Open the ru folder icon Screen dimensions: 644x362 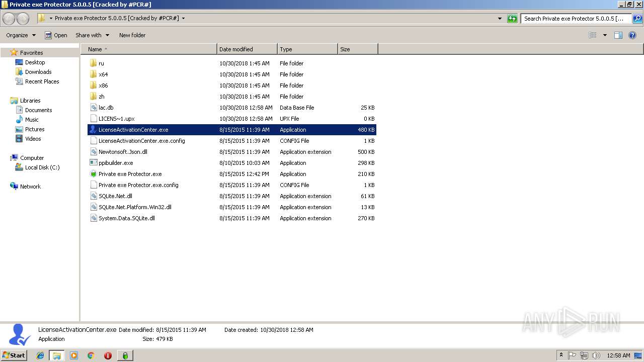[x=93, y=63]
